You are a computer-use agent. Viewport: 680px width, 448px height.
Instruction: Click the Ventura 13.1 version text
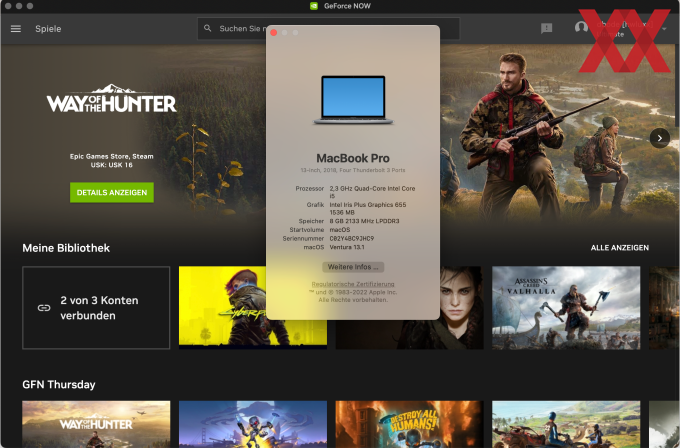point(347,247)
